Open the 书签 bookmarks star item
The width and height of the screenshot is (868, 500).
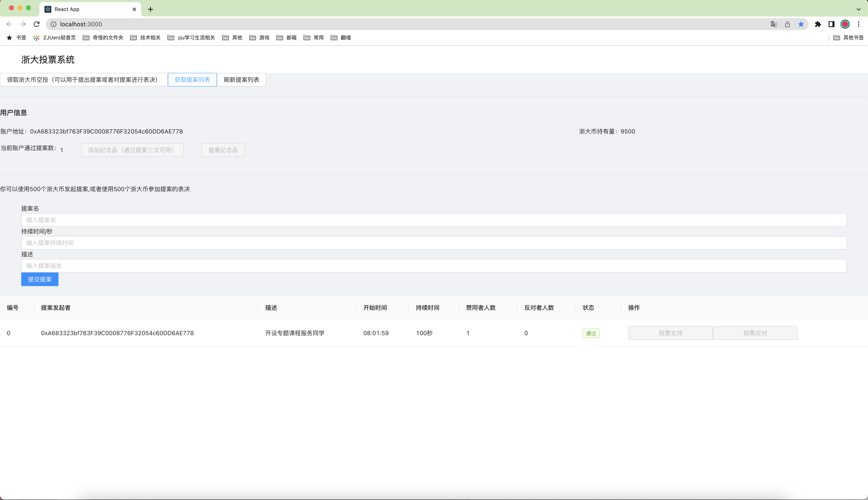(x=16, y=37)
